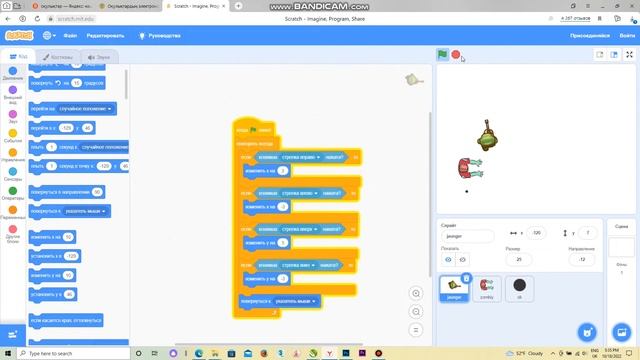The width and height of the screenshot is (640, 360).
Task: Select the Events (События) block category
Action: tap(13, 136)
